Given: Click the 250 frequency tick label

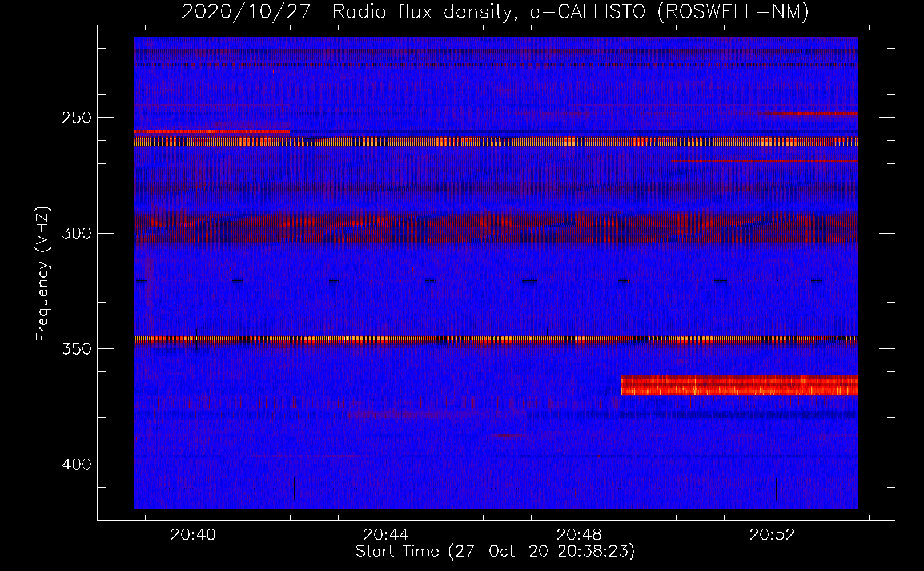Looking at the screenshot, I should [x=77, y=118].
